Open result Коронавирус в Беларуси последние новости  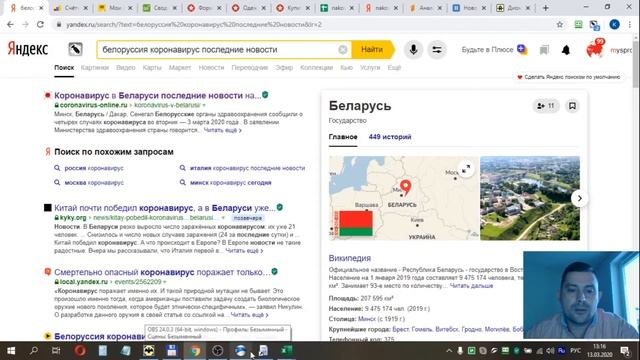tap(158, 96)
